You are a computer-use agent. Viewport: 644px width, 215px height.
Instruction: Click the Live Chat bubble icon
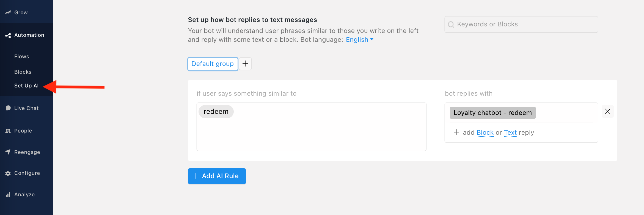(8, 108)
